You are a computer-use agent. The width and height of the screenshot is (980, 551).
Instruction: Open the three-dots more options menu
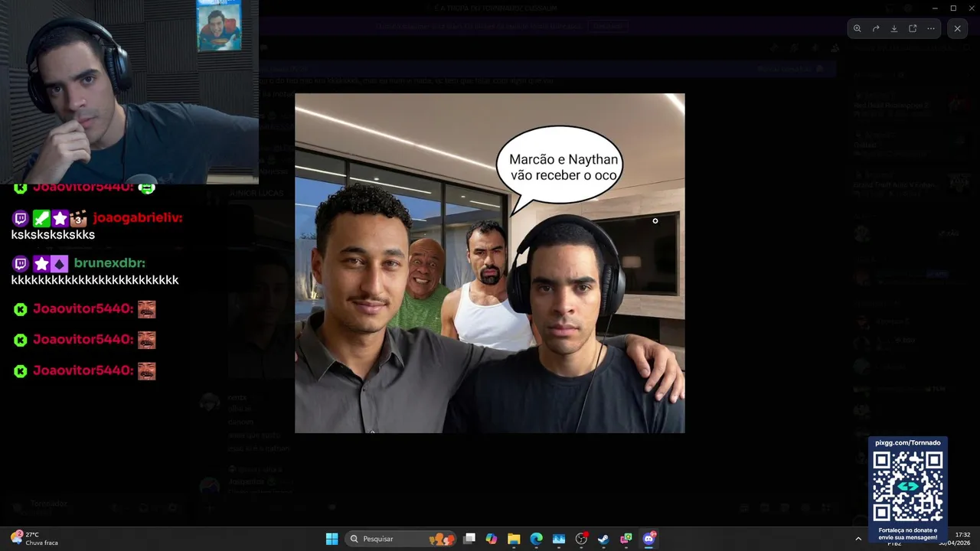click(931, 28)
